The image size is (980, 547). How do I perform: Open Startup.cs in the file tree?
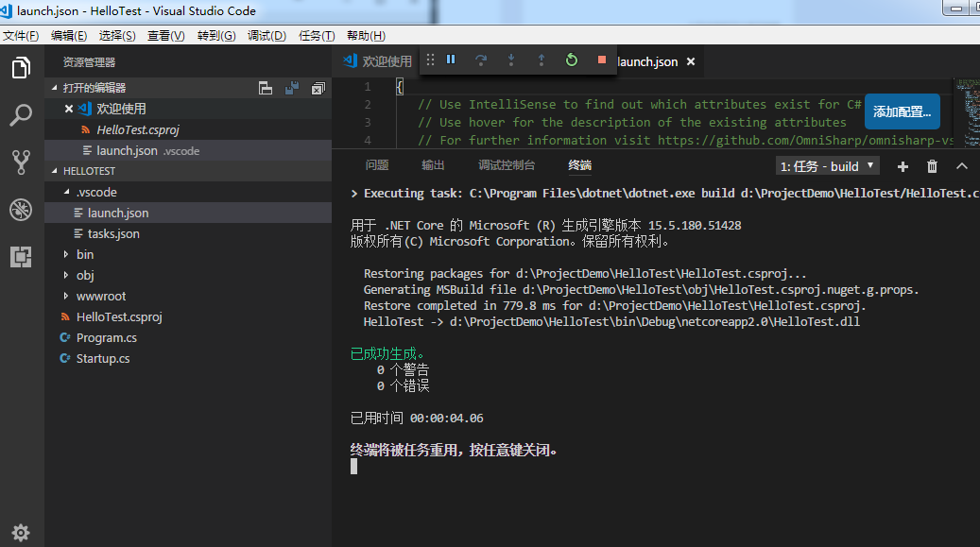(187, 358)
